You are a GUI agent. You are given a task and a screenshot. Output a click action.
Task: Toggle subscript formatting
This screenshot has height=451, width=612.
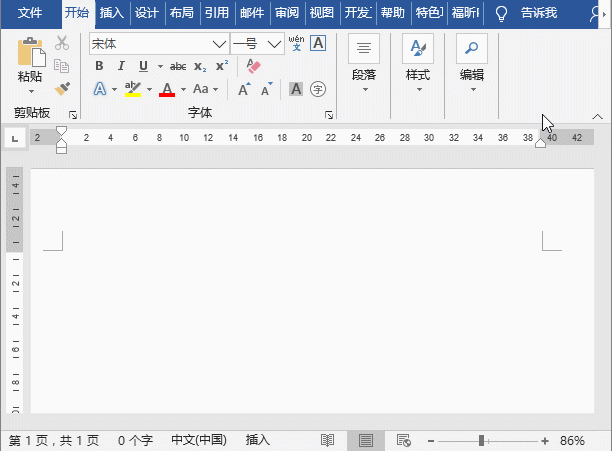(200, 66)
